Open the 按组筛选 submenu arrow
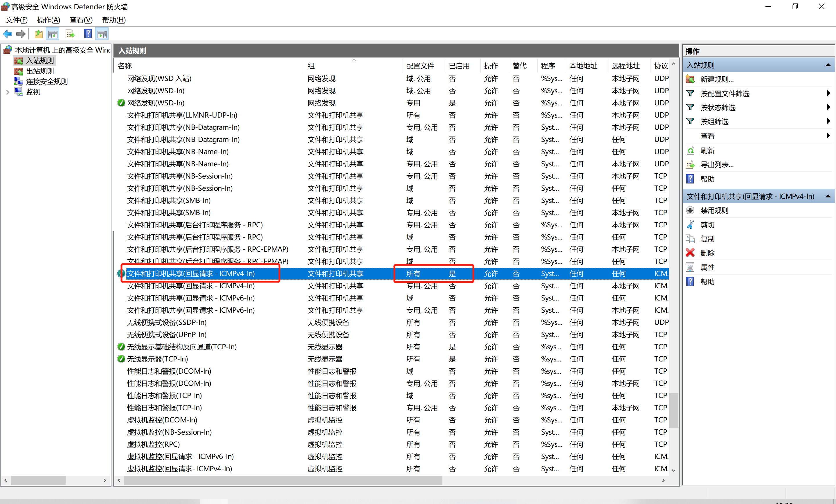This screenshot has width=836, height=504. (828, 121)
